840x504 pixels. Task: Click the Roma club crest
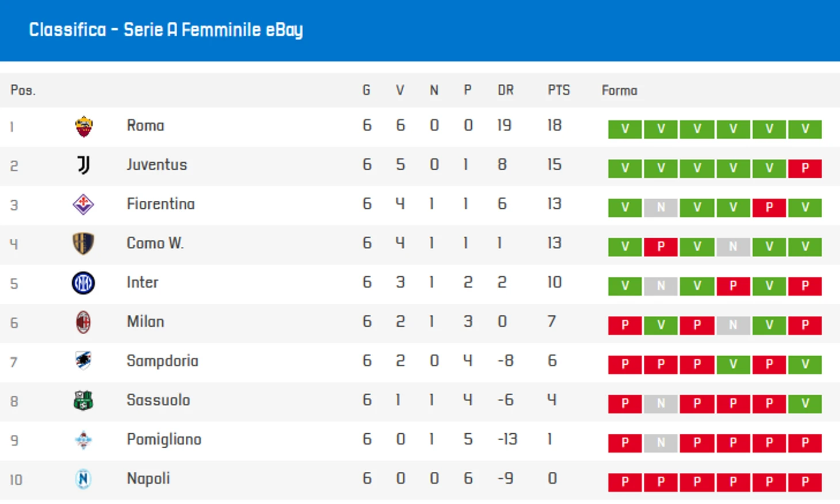pos(83,127)
